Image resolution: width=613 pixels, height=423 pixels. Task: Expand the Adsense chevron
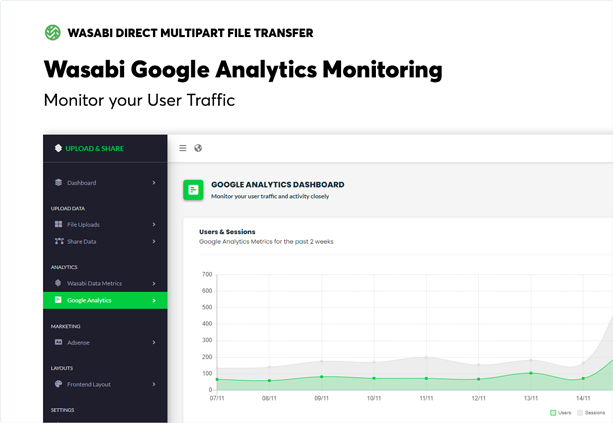coord(154,342)
